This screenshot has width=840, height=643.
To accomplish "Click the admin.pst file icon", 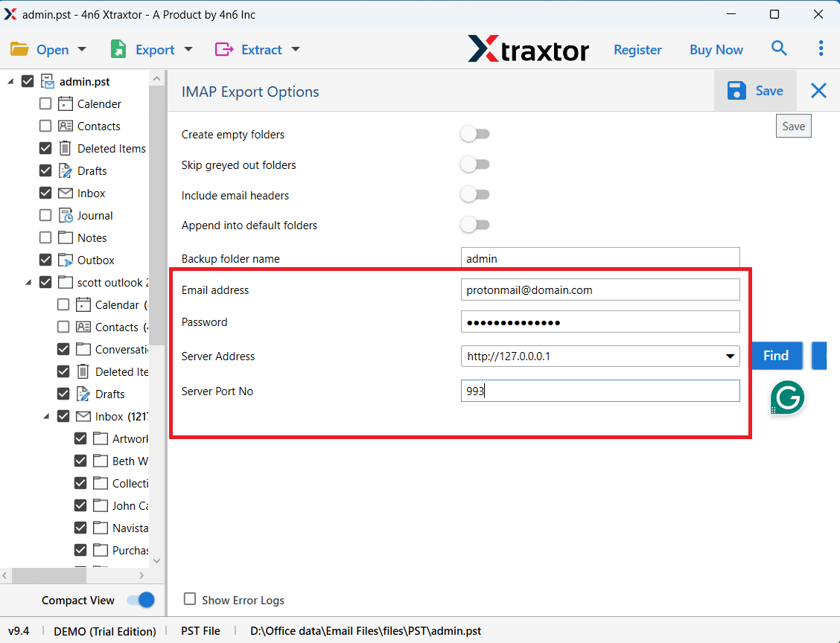I will [48, 82].
